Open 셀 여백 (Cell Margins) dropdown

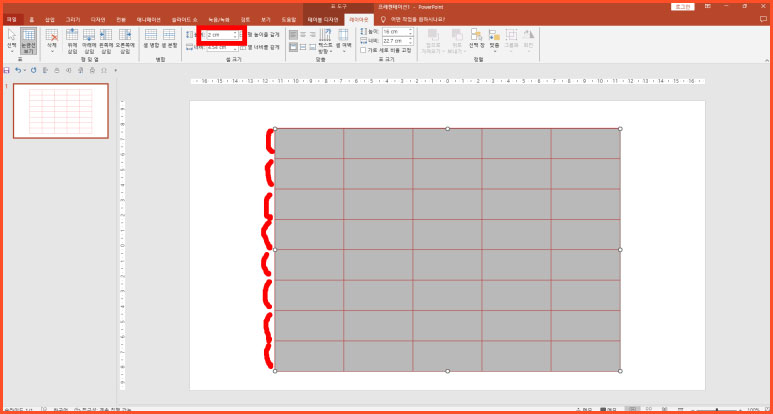tap(342, 41)
